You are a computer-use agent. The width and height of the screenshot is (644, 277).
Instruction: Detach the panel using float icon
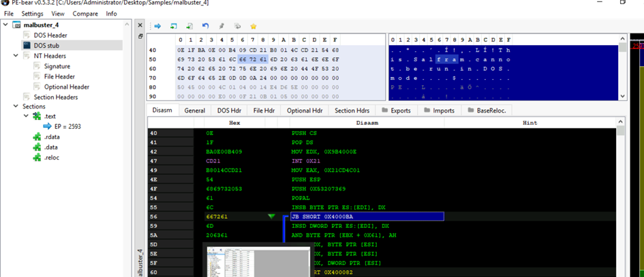tap(140, 37)
